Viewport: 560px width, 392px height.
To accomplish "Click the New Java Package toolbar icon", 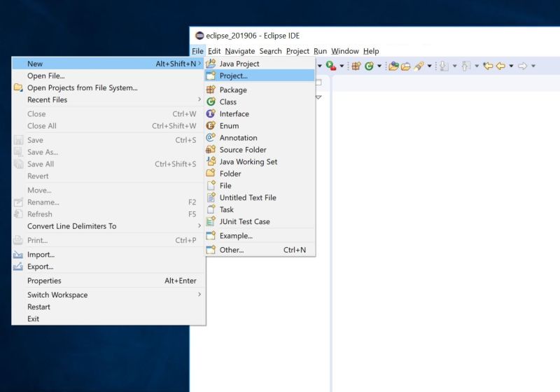I will click(x=356, y=66).
